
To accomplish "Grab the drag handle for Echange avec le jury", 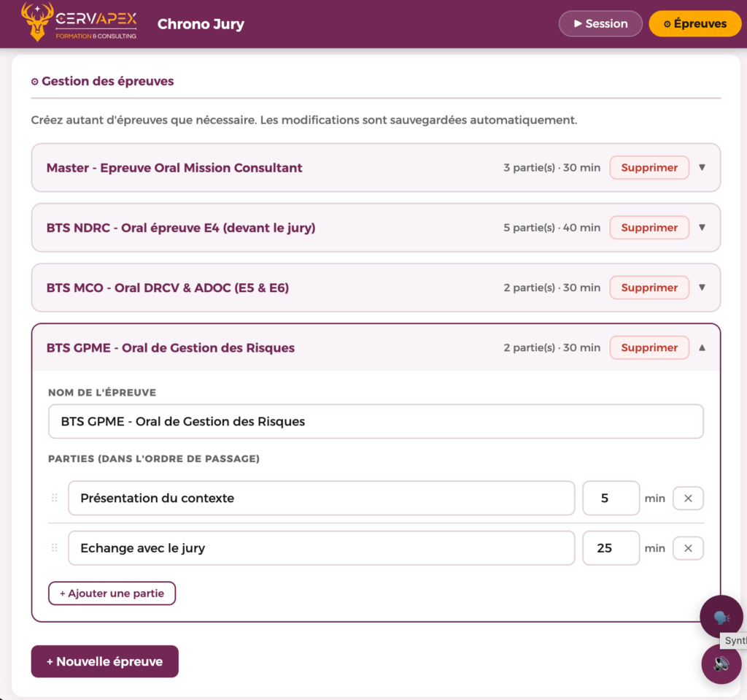I will 54,548.
